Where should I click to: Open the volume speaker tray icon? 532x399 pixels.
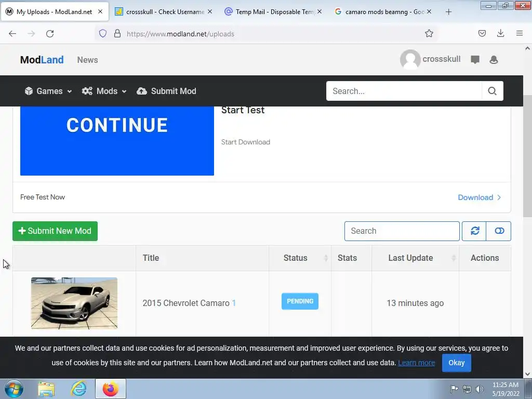point(480,389)
